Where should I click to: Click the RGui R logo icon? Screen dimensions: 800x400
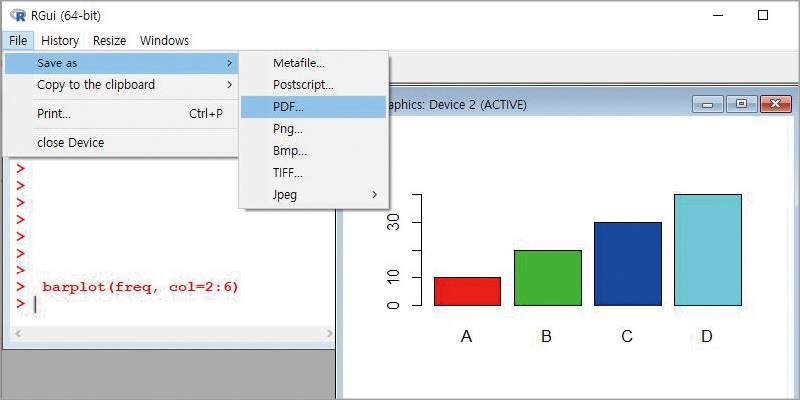pos(17,15)
